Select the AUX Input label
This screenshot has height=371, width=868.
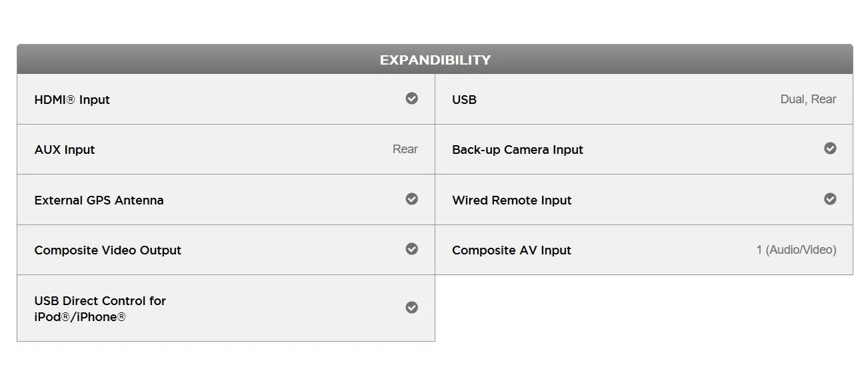65,150
